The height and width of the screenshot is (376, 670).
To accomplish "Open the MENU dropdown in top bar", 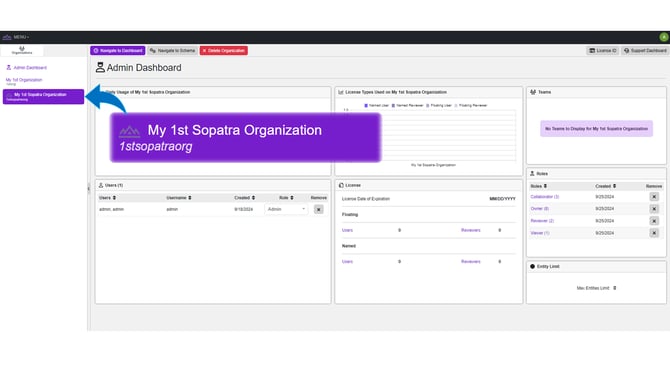I will pyautogui.click(x=21, y=37).
